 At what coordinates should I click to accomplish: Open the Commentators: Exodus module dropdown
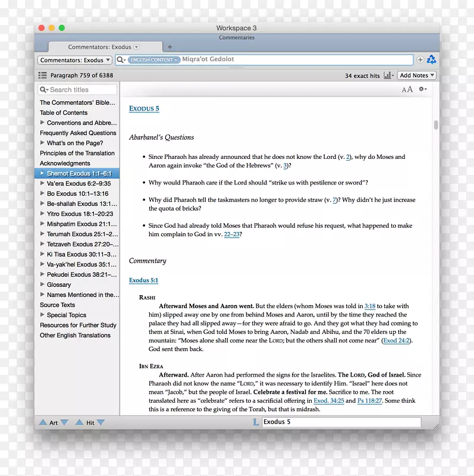(x=75, y=60)
